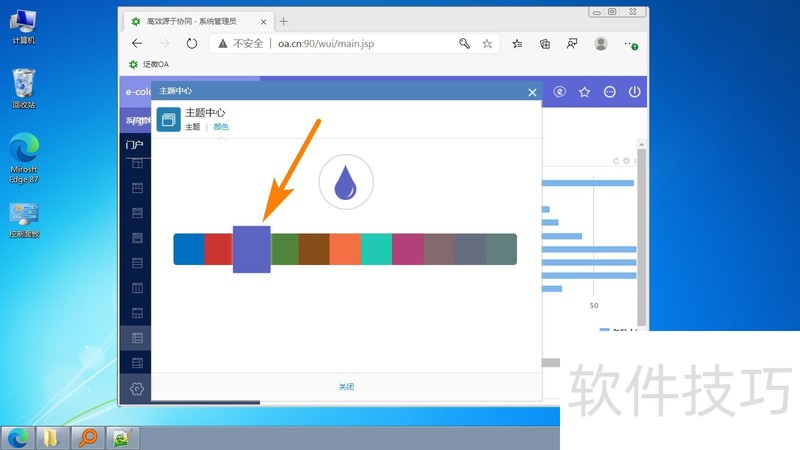Screen dimensions: 800x450
Task: Close the 高效源于协同 browser tab
Action: click(x=263, y=22)
